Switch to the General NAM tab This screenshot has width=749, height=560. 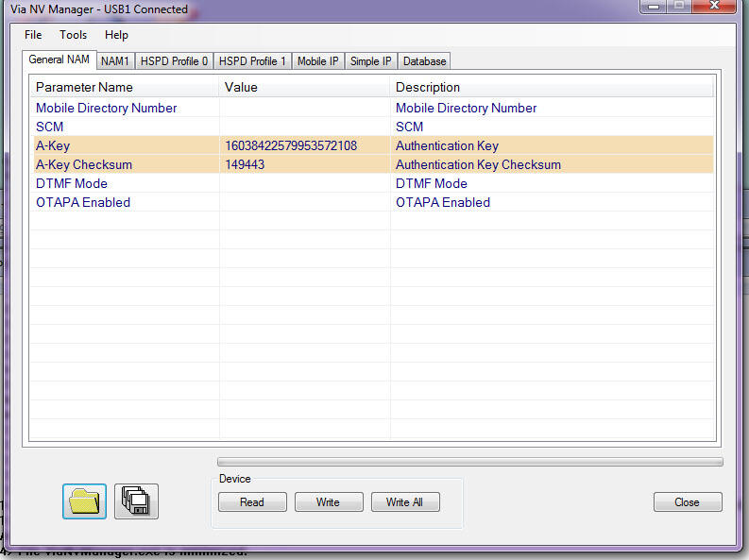pyautogui.click(x=60, y=59)
